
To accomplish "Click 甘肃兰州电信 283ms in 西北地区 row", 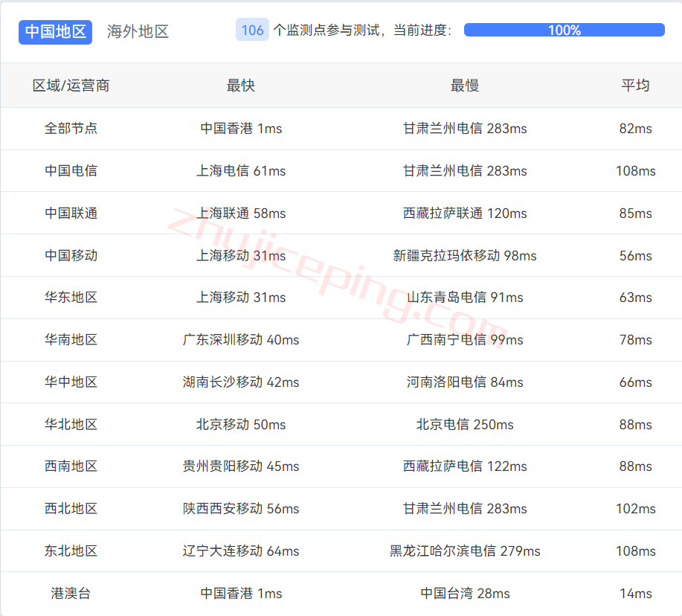I will (x=465, y=508).
